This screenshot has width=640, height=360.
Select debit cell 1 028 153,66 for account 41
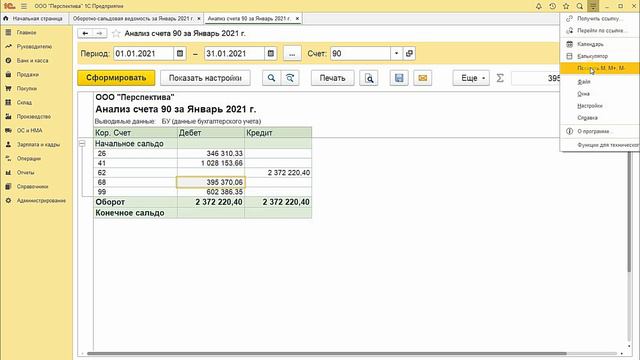tap(211, 163)
